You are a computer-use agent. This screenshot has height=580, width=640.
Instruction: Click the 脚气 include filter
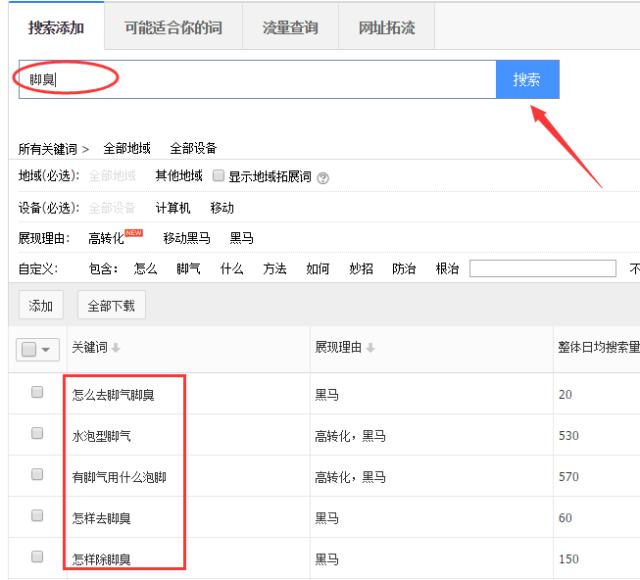coord(188,269)
